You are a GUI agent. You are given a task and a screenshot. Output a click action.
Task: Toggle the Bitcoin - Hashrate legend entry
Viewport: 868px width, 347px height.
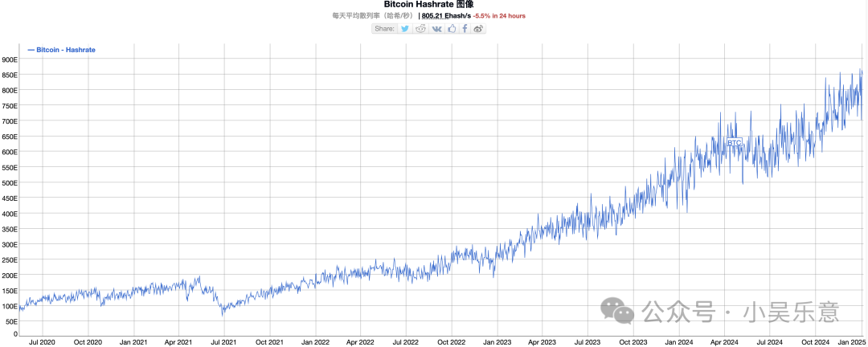click(x=61, y=50)
